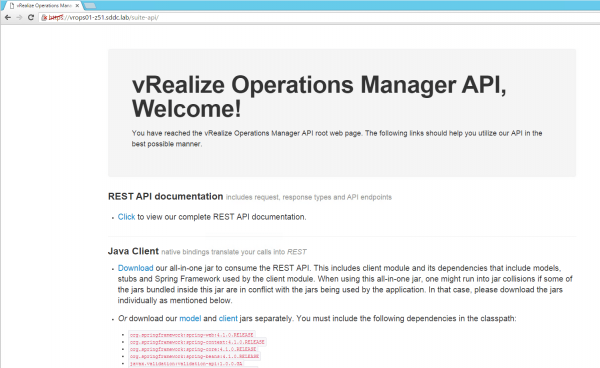This screenshot has height=368, width=600.
Task: Click 'includes request, response types and API endpoints' subtitle
Action: point(309,197)
